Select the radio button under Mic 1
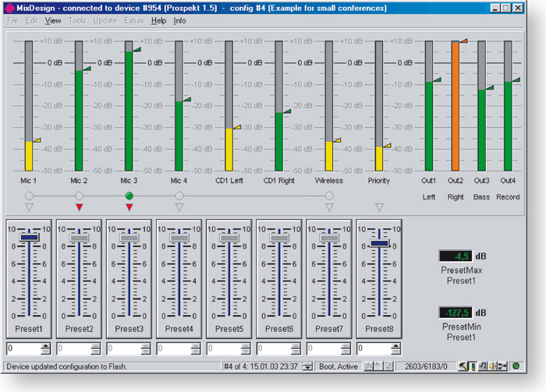 point(30,196)
